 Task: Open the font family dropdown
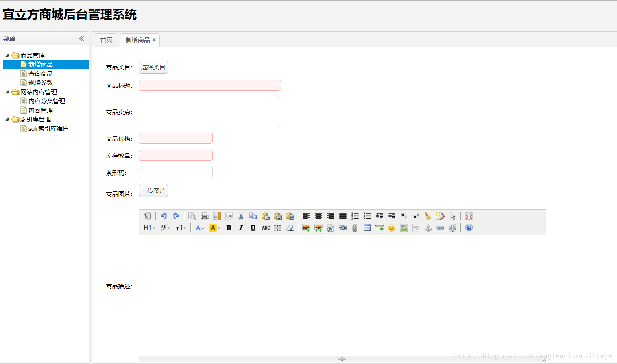click(165, 228)
